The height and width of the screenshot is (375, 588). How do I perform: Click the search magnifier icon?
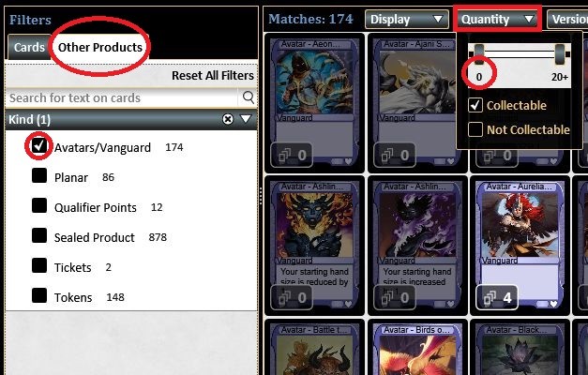tap(249, 97)
